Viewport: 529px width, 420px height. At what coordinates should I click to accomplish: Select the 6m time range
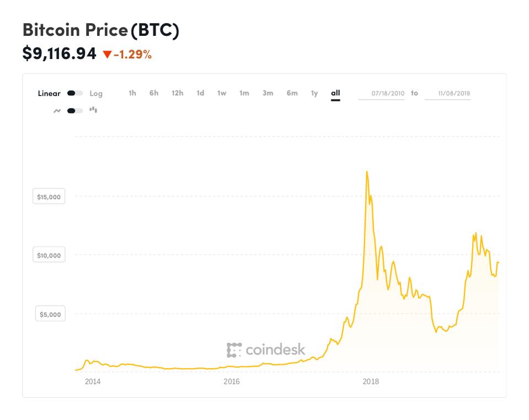pos(291,93)
